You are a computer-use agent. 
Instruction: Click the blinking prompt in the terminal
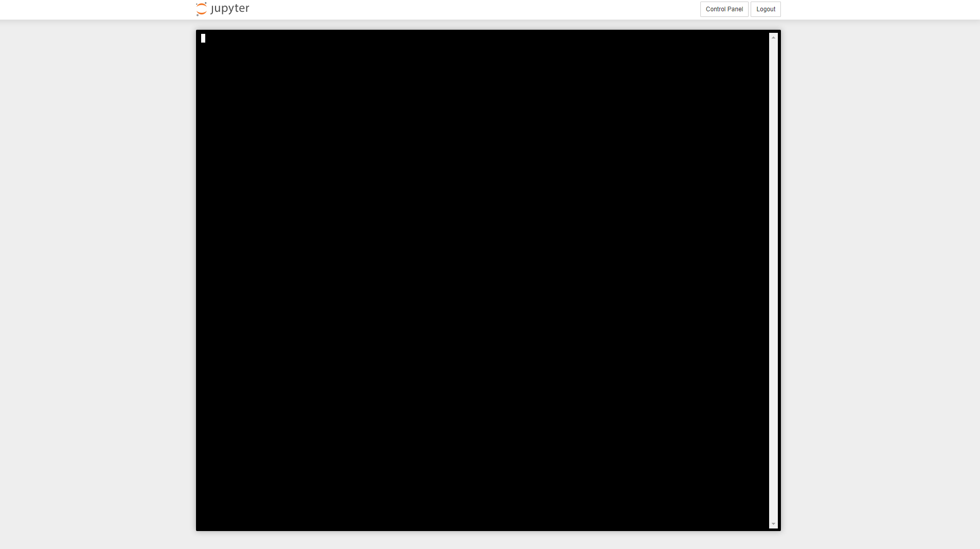(204, 38)
